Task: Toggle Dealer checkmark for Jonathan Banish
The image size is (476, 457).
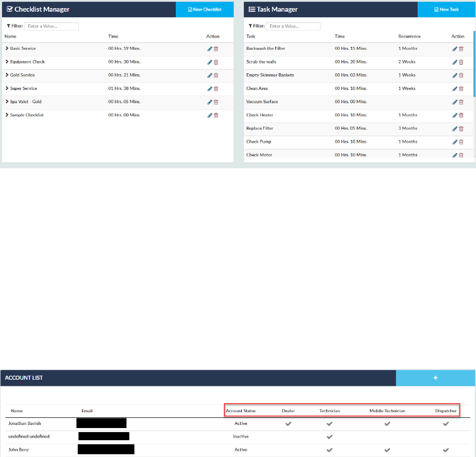Action: pyautogui.click(x=288, y=423)
